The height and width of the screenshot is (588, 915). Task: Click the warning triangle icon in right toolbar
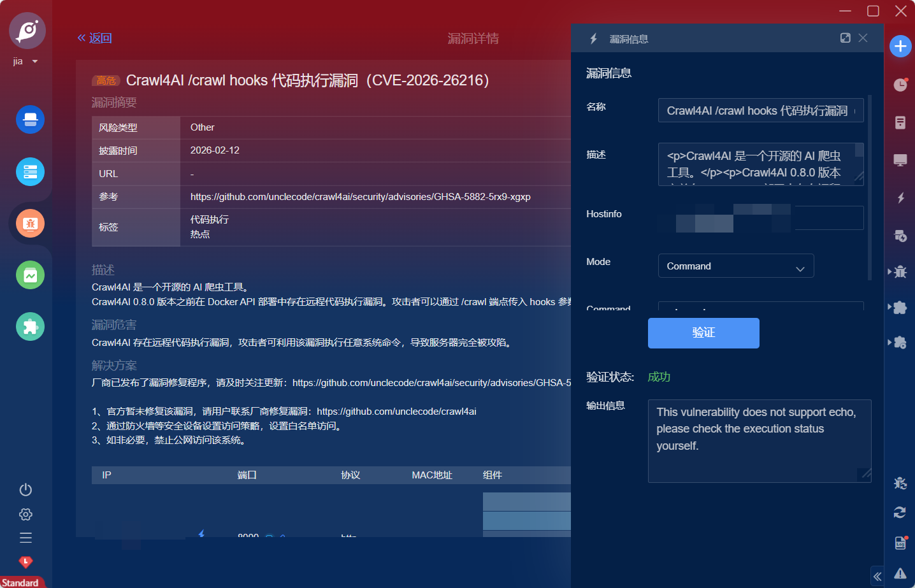click(x=900, y=573)
